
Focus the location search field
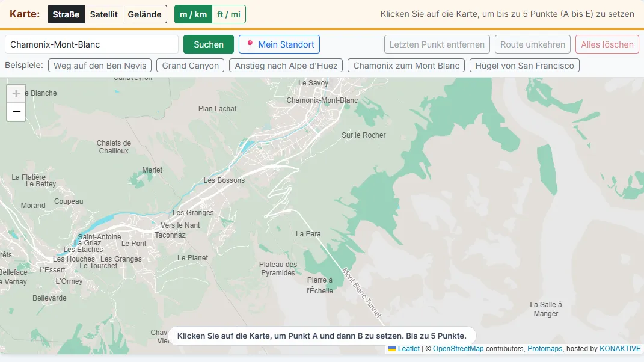91,44
